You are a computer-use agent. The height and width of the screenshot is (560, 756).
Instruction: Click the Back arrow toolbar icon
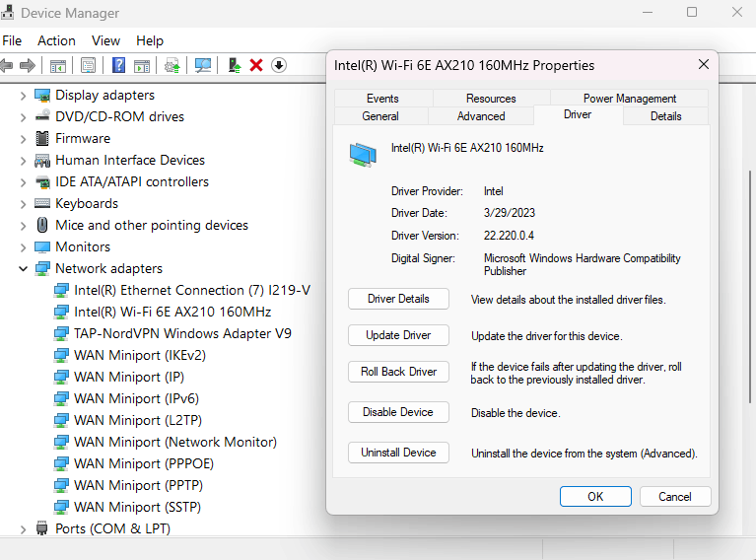(x=6, y=65)
